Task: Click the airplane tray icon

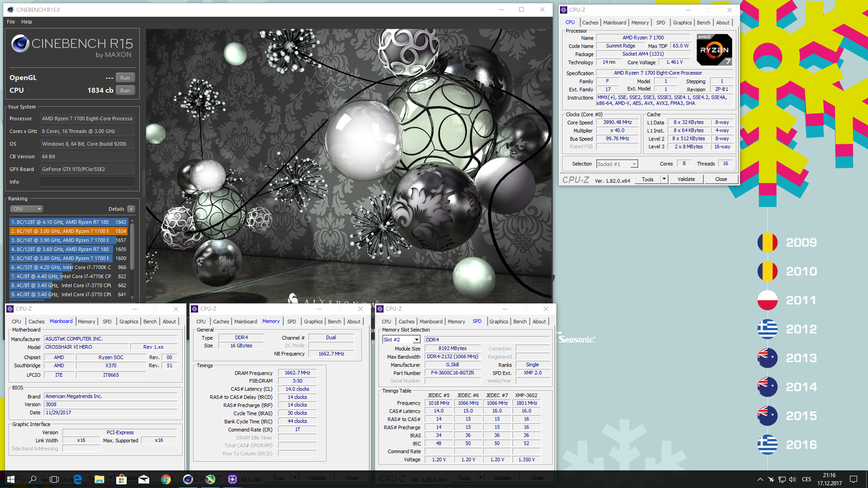Action: (771, 479)
